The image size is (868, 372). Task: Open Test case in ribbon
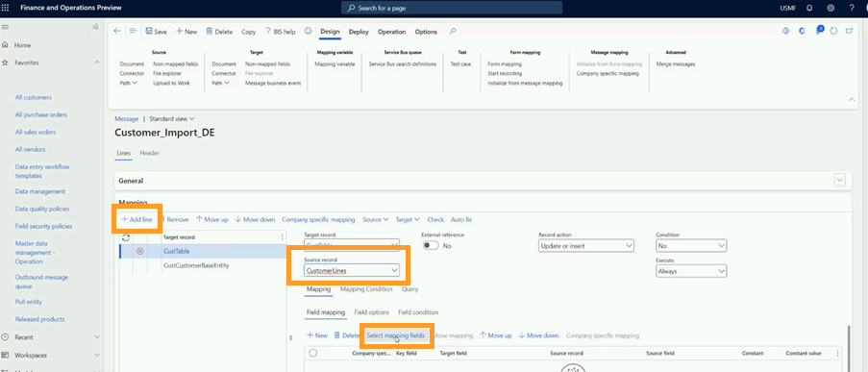pyautogui.click(x=460, y=64)
